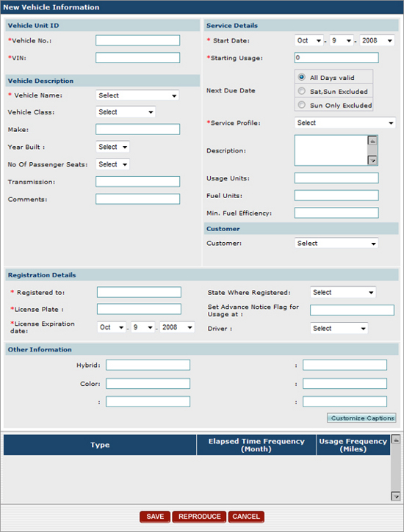Screen dimensions: 404x532
Task: Click the VIN text field
Action: point(138,58)
